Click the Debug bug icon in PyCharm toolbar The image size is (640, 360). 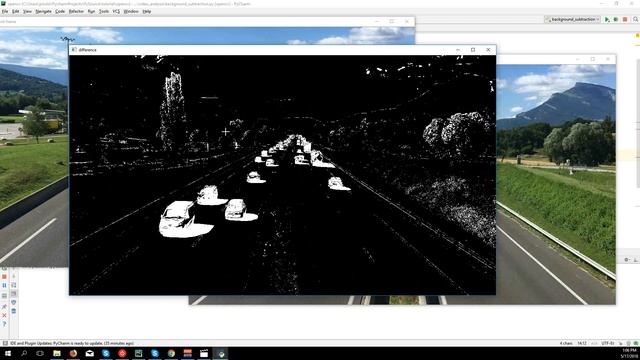point(616,19)
